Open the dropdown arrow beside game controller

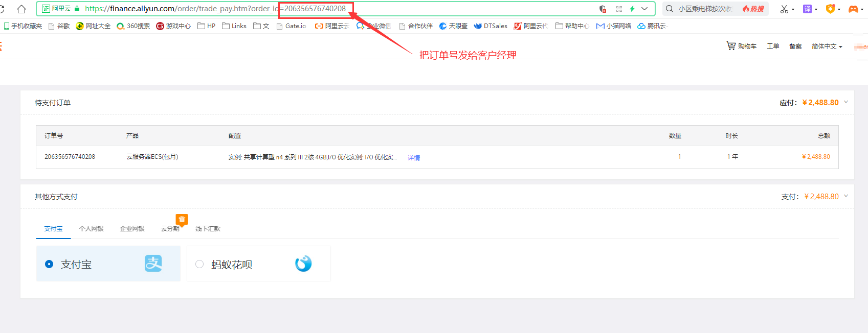click(862, 9)
